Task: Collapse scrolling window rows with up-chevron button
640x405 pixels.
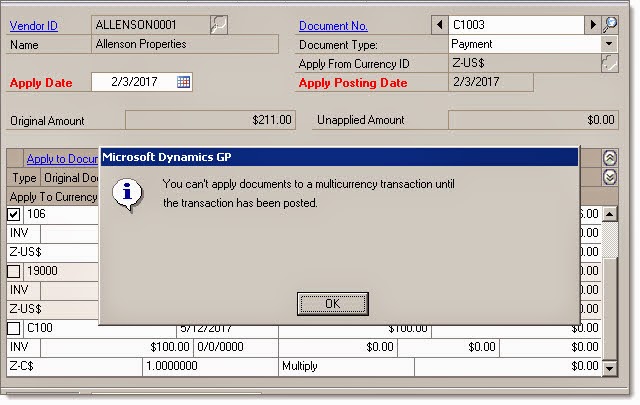Action: pyautogui.click(x=610, y=158)
